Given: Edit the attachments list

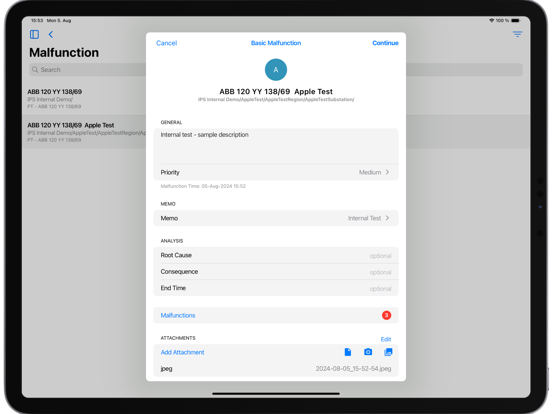Looking at the screenshot, I should click(x=386, y=339).
